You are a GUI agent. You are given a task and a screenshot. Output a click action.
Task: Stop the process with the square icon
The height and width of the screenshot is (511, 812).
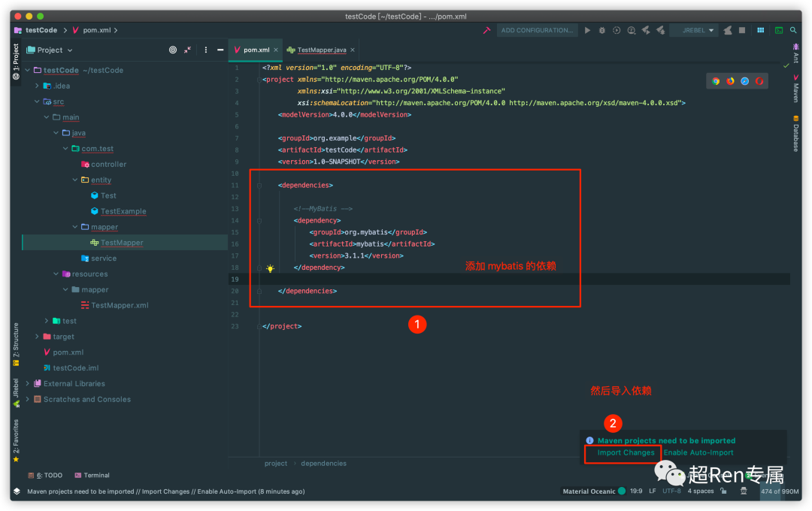742,31
